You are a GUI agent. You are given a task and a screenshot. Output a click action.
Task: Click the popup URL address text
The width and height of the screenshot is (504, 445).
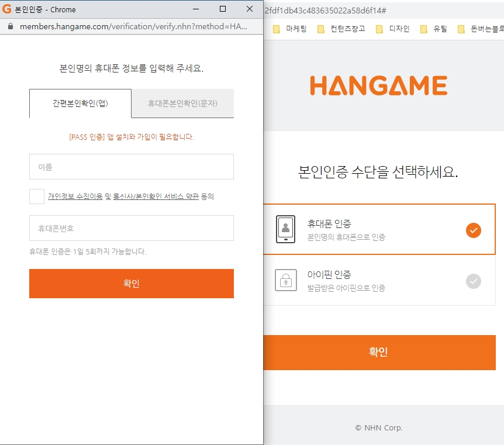coord(133,26)
